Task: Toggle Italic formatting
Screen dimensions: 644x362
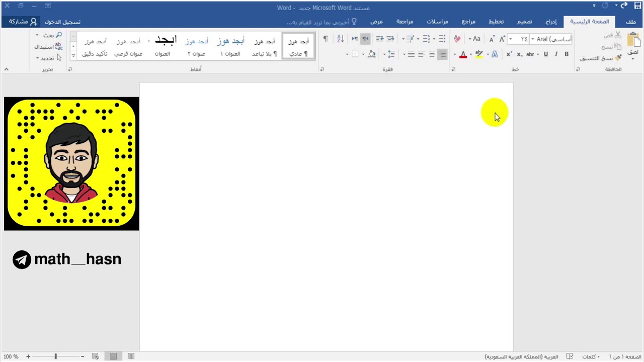Action: pyautogui.click(x=556, y=54)
